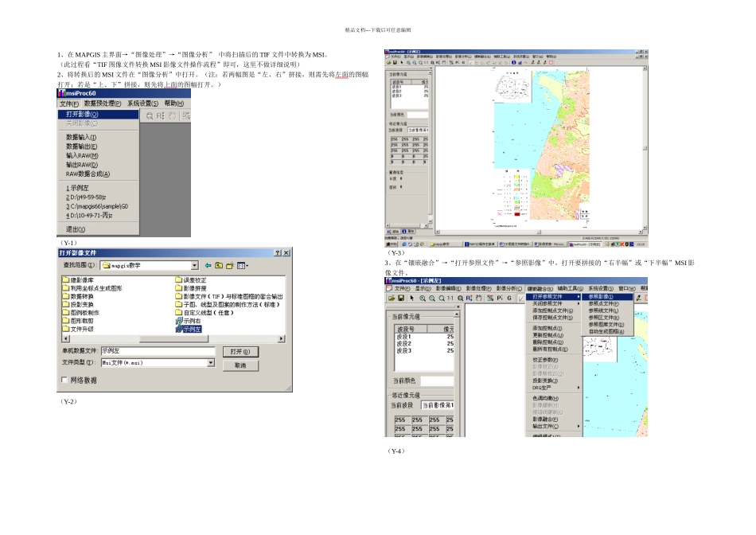Viewport: 756px width, 535px height.
Task: Expand the 查找范围 folder dropdown
Action: point(194,265)
